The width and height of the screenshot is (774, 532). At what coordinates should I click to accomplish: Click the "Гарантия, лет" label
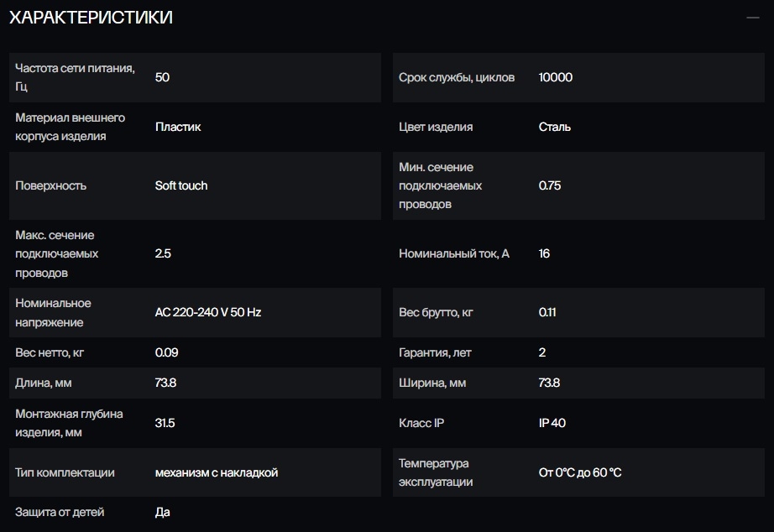(x=435, y=352)
